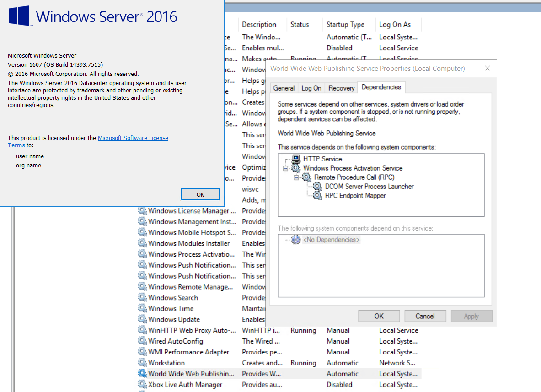
Task: Select the Dependencies tab
Action: click(x=381, y=87)
